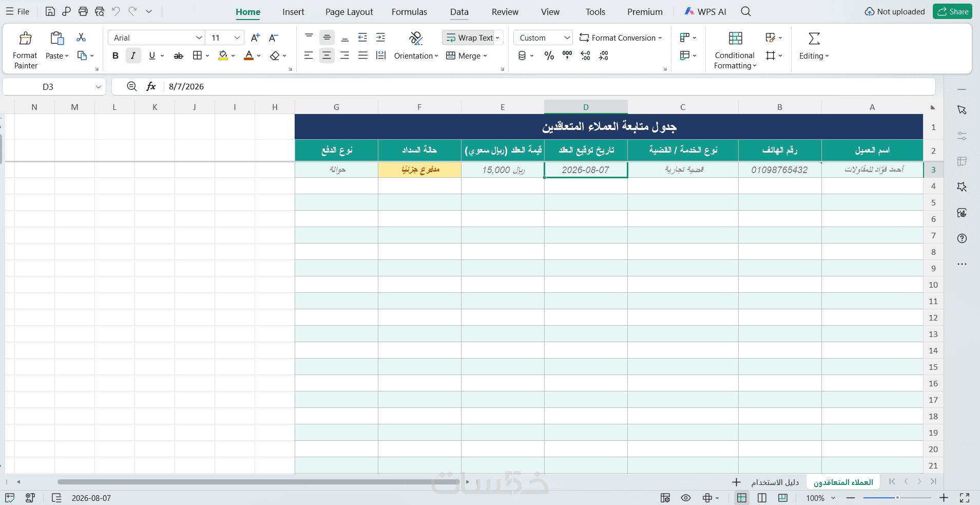Viewport: 980px width, 505px height.
Task: Expand the Name Box D3 dropdown
Action: [x=99, y=87]
